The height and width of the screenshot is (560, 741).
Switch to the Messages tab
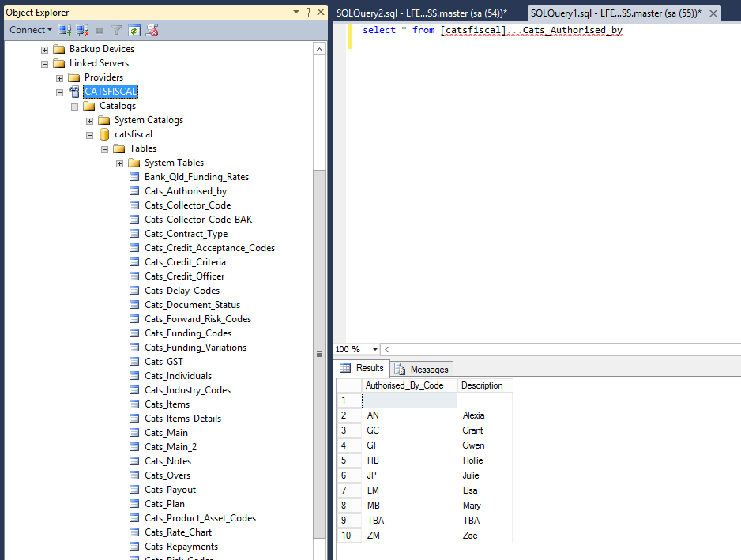(x=422, y=369)
